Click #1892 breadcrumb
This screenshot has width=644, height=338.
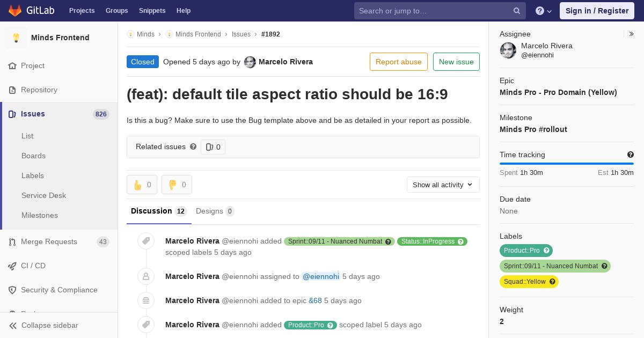(x=270, y=34)
